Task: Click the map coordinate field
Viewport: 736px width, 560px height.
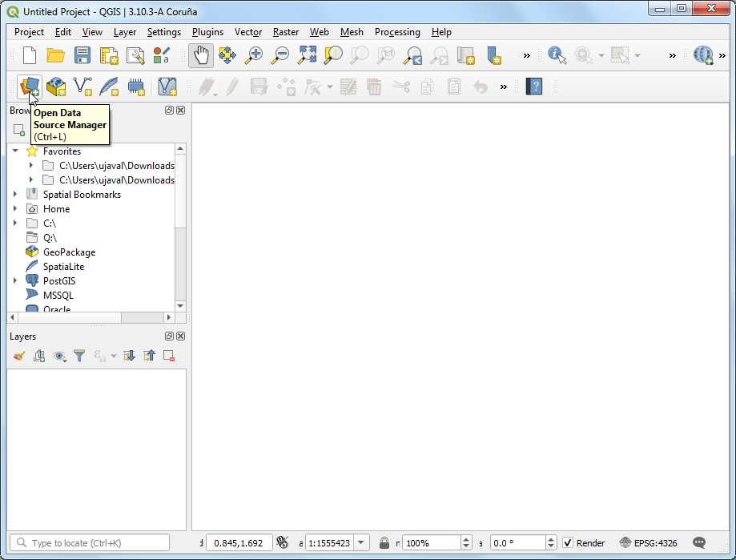Action: pos(239,542)
